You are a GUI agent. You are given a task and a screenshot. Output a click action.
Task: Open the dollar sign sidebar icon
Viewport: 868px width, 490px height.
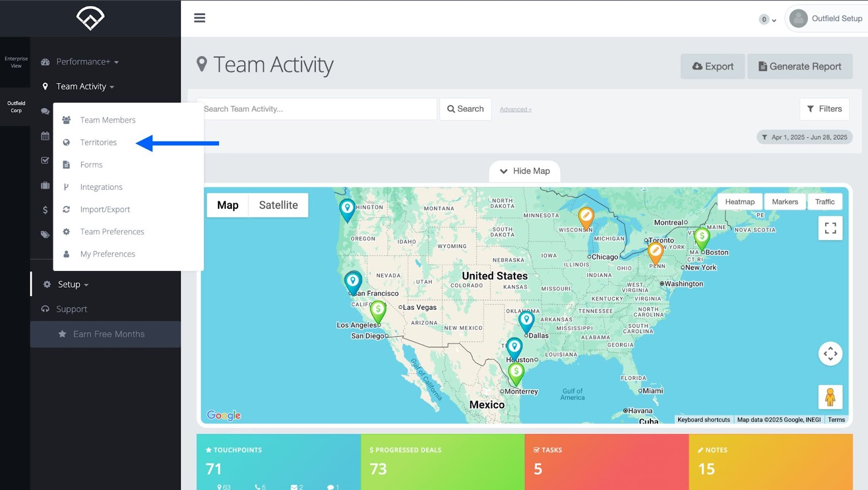[x=45, y=210]
